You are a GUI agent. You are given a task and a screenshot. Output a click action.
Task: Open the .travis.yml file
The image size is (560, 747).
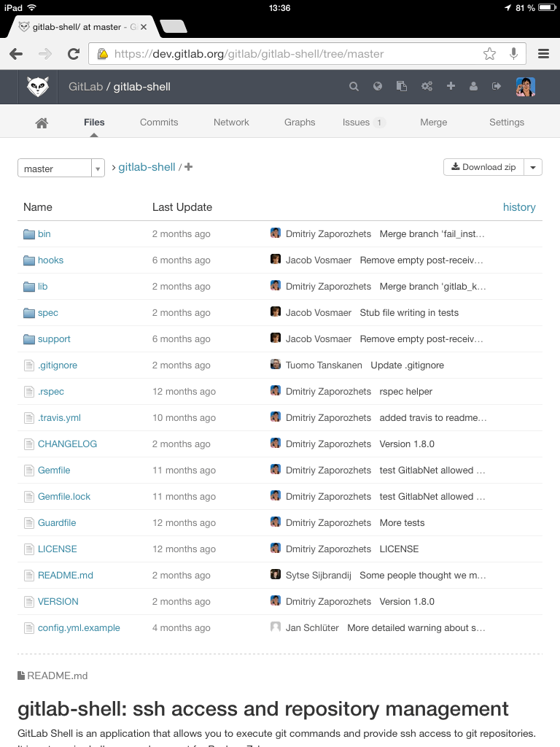pyautogui.click(x=59, y=418)
